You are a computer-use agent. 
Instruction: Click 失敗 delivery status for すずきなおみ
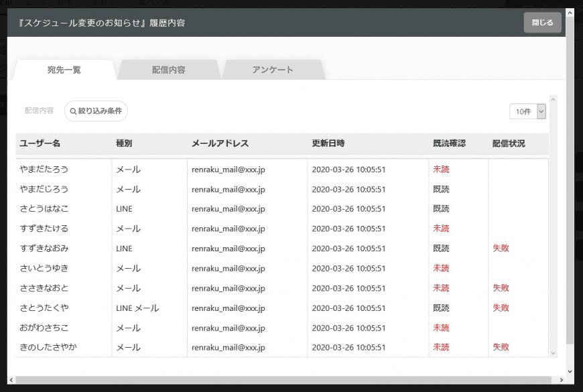click(501, 248)
